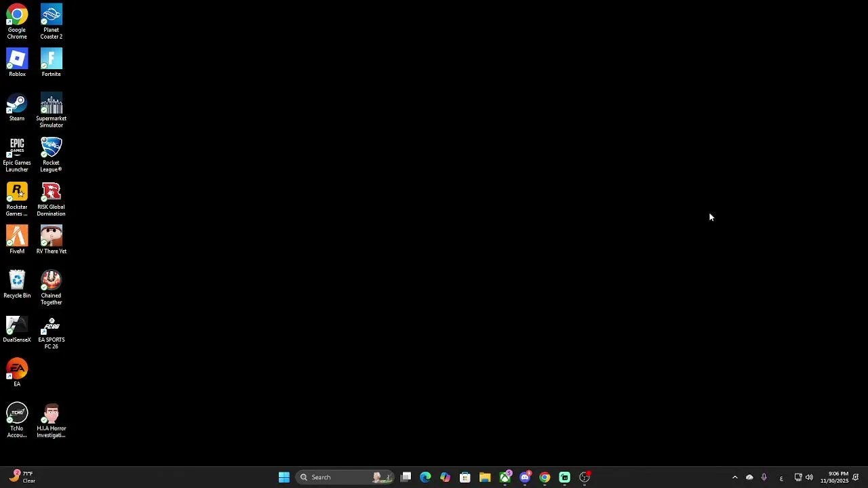Select the Rocket League desktop icon
The image size is (868, 488).
point(51,155)
